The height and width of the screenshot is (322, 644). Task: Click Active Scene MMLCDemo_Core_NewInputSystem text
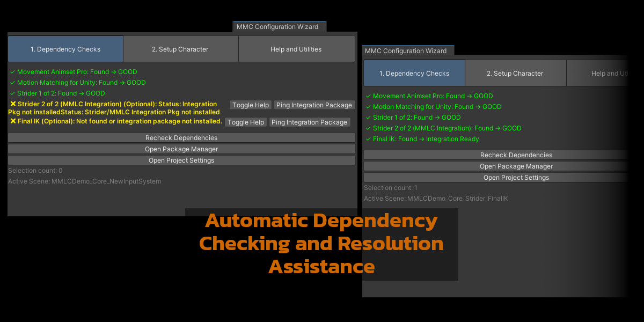(85, 181)
